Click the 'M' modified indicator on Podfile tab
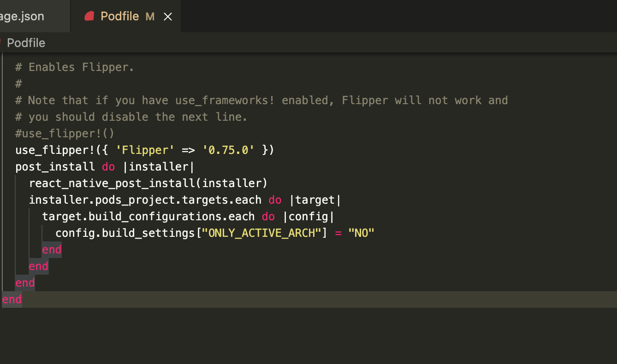The image size is (617, 364). pyautogui.click(x=150, y=17)
